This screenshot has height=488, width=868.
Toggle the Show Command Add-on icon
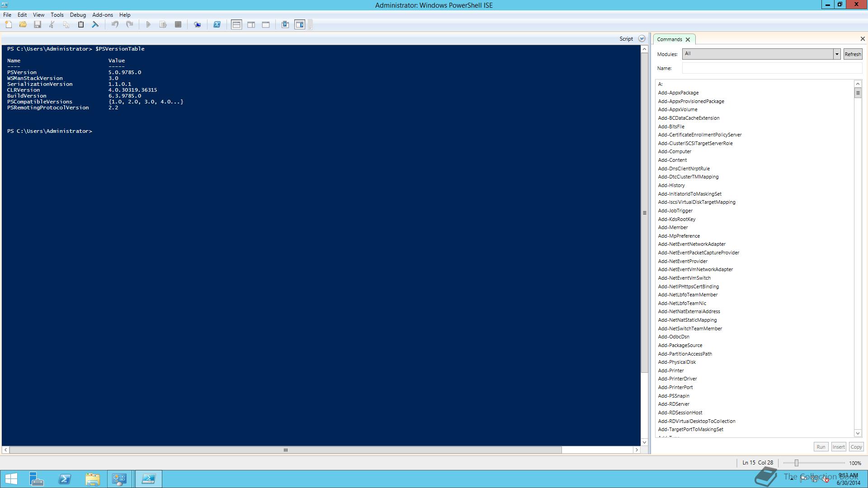[x=300, y=24]
